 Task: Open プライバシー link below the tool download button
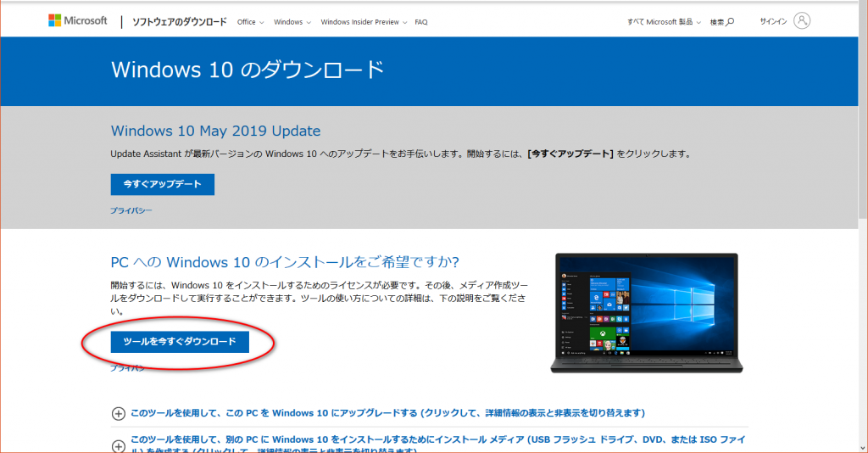(127, 368)
